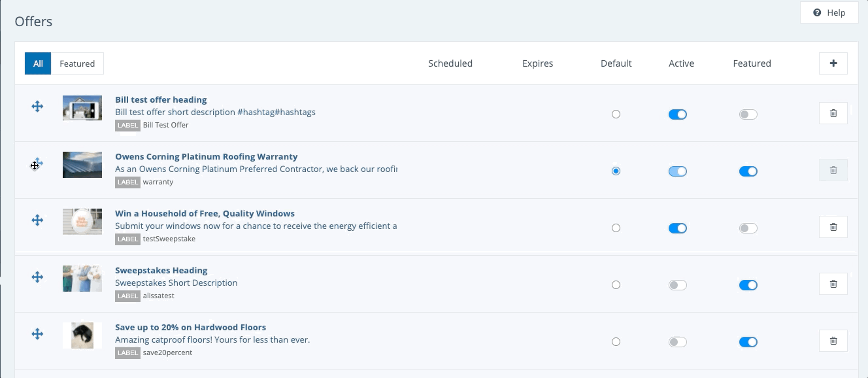868x378 pixels.
Task: Click trash icon for Win a Household offer
Action: point(833,227)
